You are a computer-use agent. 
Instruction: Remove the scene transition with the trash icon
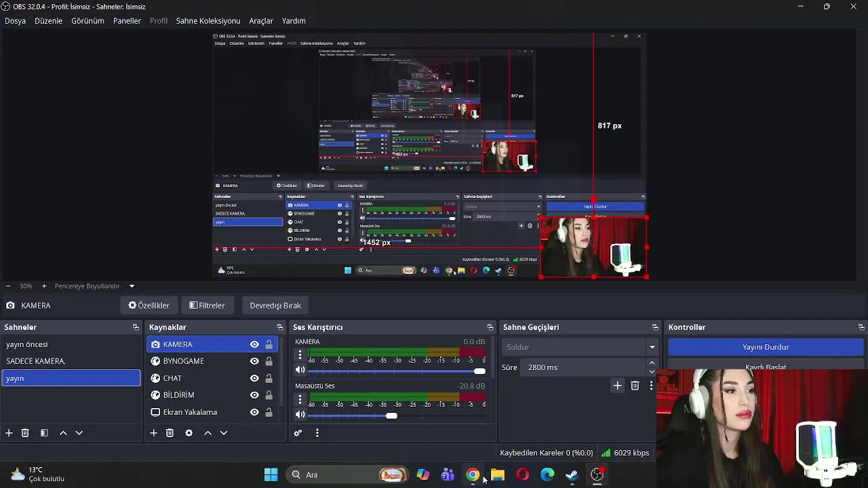[x=635, y=386]
